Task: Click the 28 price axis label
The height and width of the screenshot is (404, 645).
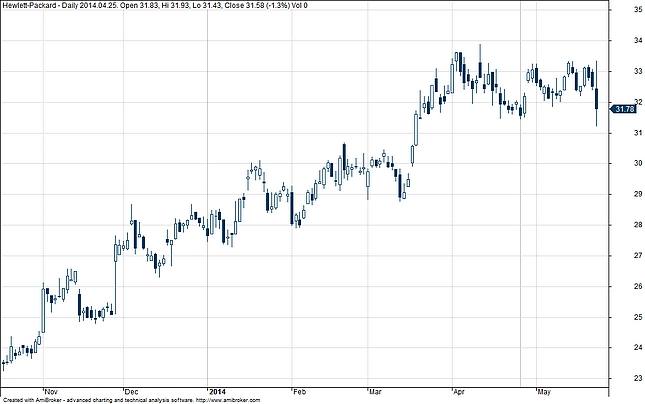Action: (x=638, y=225)
